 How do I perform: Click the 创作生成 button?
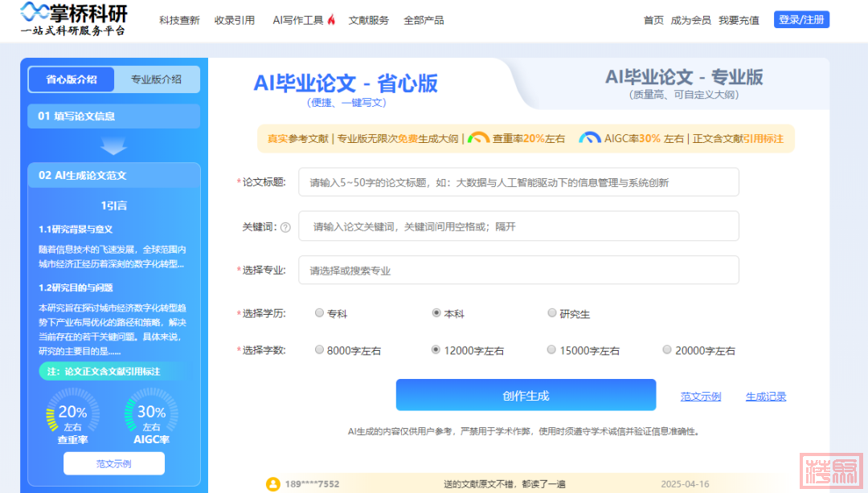point(526,395)
